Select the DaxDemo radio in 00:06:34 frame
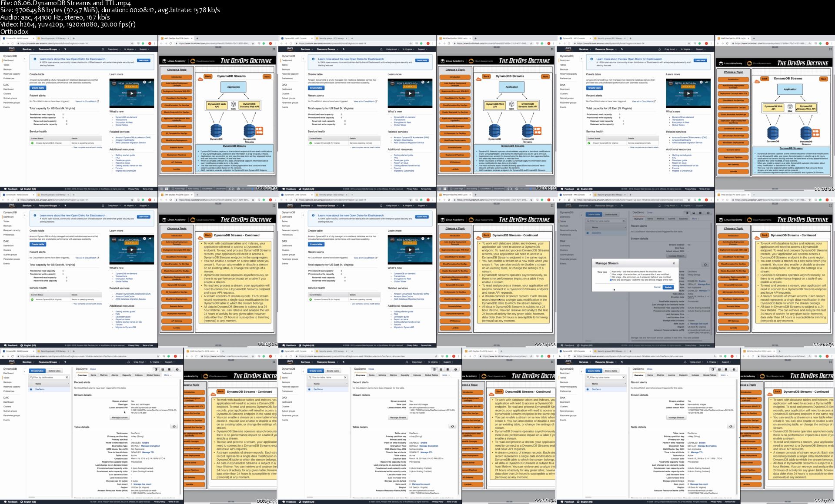 click(x=310, y=389)
